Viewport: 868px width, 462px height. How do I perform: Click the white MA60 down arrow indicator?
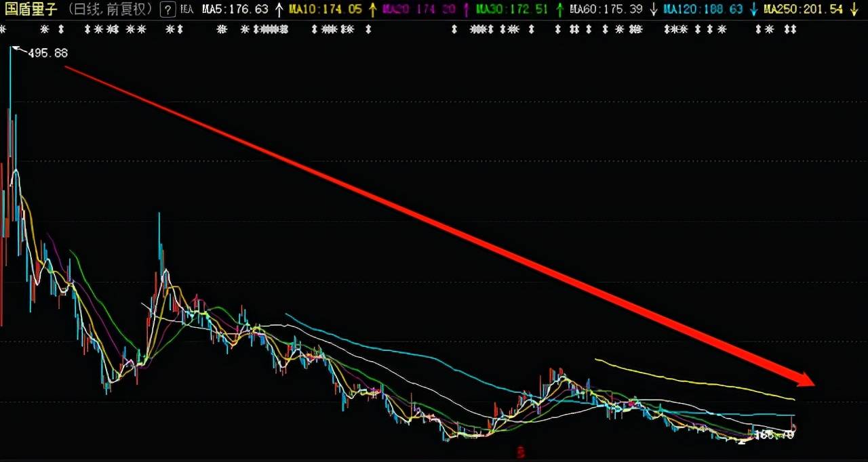click(x=653, y=10)
